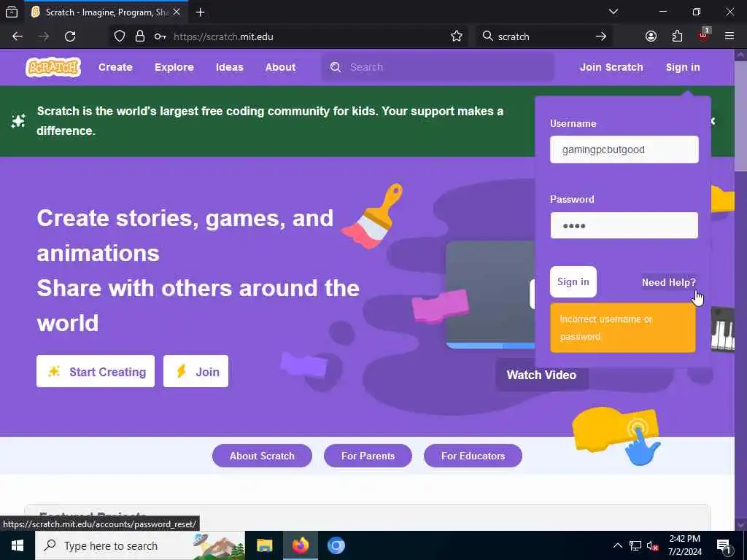The width and height of the screenshot is (747, 560).
Task: Open a new tab with the plus icon
Action: (200, 12)
